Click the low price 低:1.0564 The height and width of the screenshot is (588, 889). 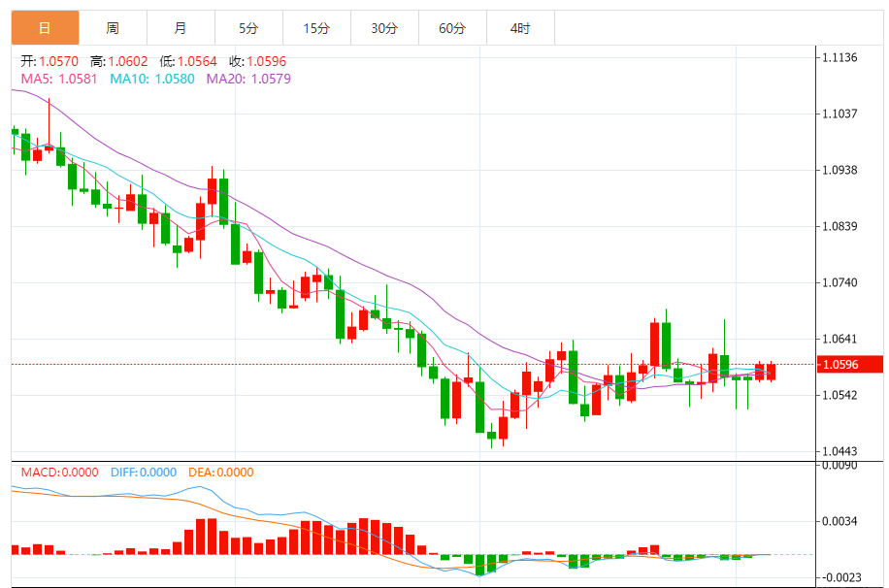pyautogui.click(x=189, y=61)
